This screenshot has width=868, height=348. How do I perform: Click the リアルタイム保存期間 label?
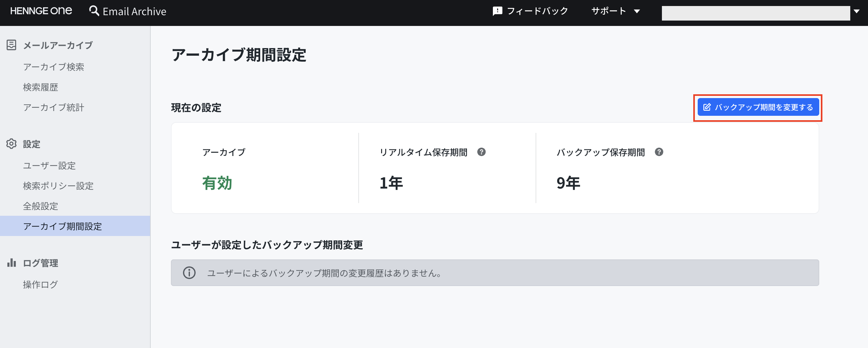424,152
